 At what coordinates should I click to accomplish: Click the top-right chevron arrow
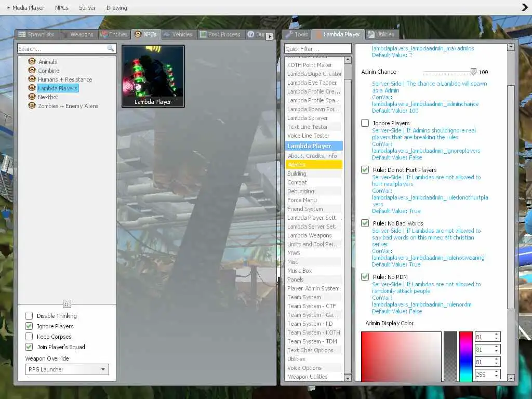525,7
